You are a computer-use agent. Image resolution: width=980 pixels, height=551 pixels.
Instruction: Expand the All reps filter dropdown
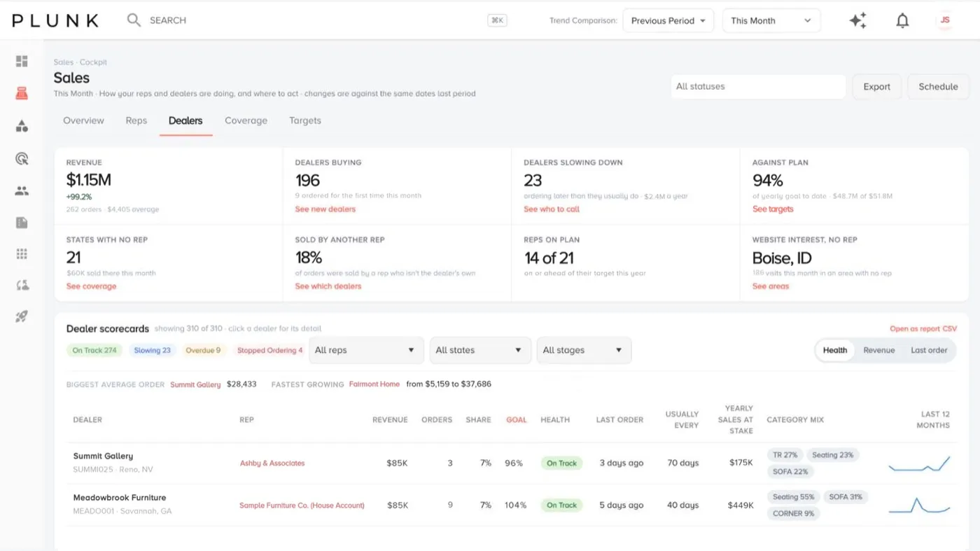pos(366,350)
